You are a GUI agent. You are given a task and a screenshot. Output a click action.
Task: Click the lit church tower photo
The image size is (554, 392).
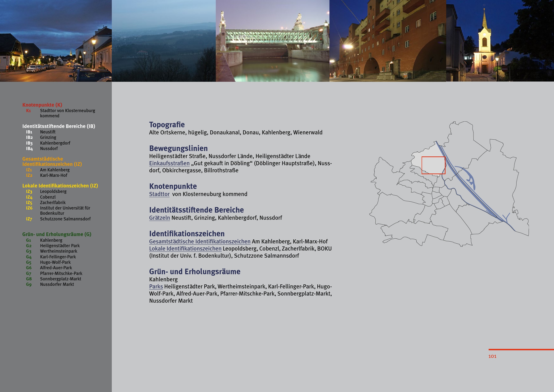click(x=500, y=41)
